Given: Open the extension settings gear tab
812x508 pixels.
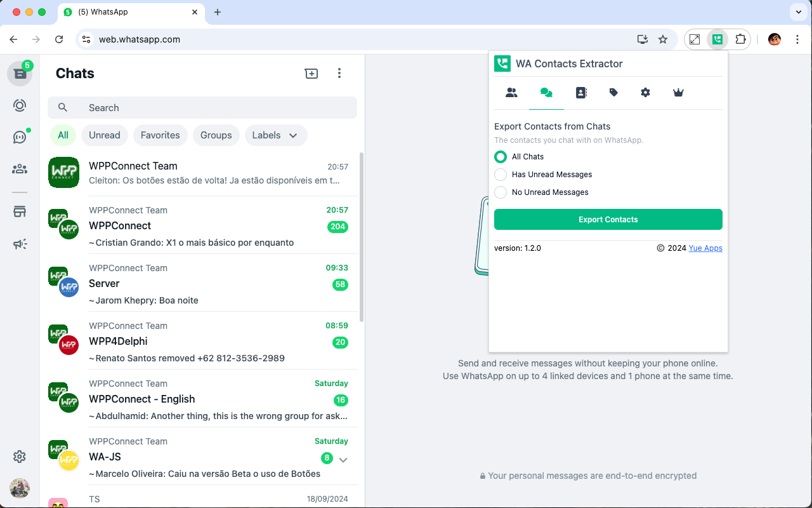Looking at the screenshot, I should pos(645,93).
